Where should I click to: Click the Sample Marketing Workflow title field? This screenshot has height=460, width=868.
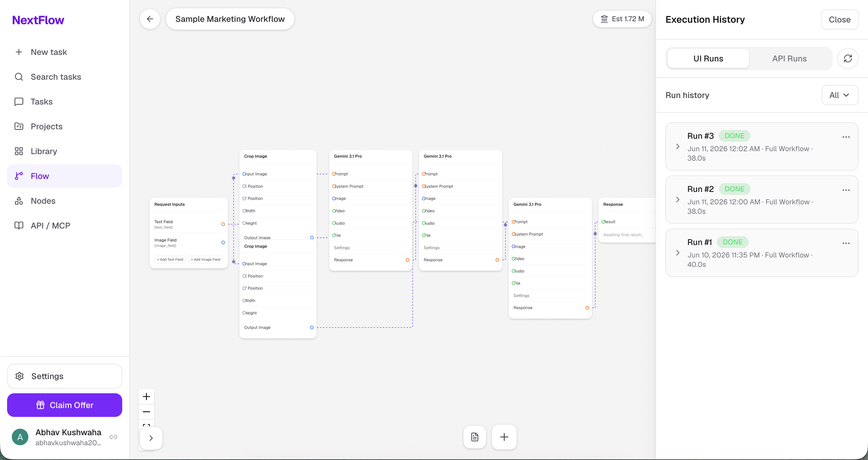click(x=230, y=19)
